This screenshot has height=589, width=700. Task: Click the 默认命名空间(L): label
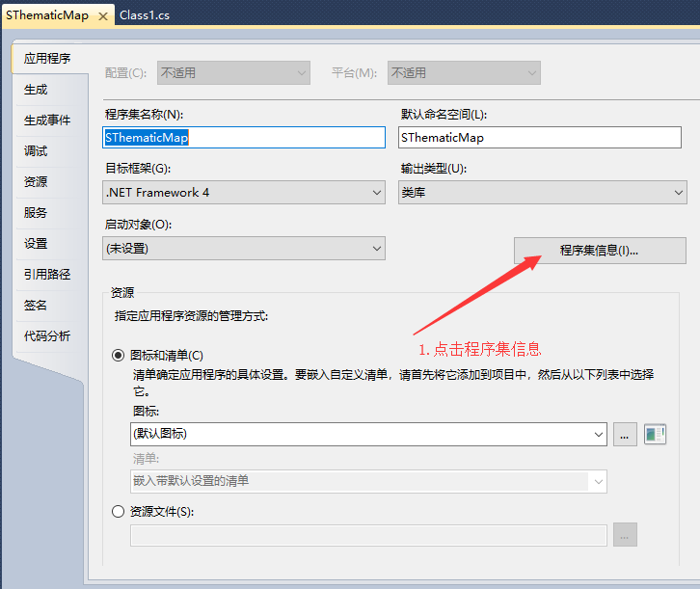444,115
